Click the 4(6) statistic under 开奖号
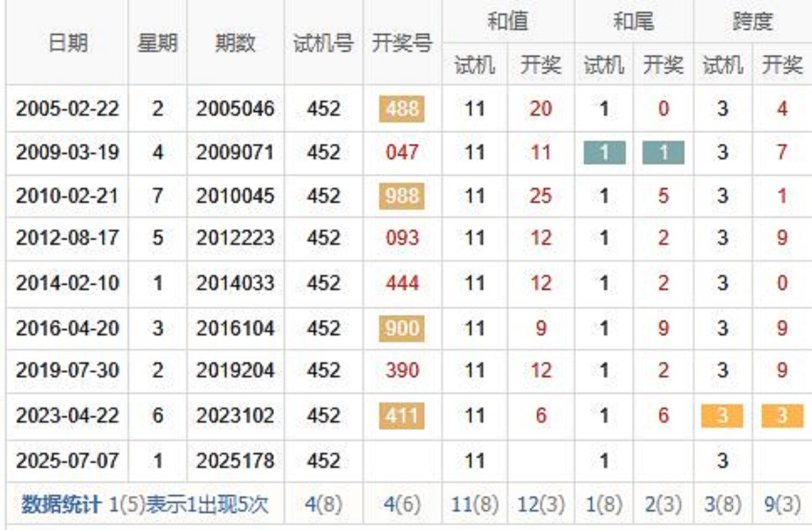 pos(402,504)
